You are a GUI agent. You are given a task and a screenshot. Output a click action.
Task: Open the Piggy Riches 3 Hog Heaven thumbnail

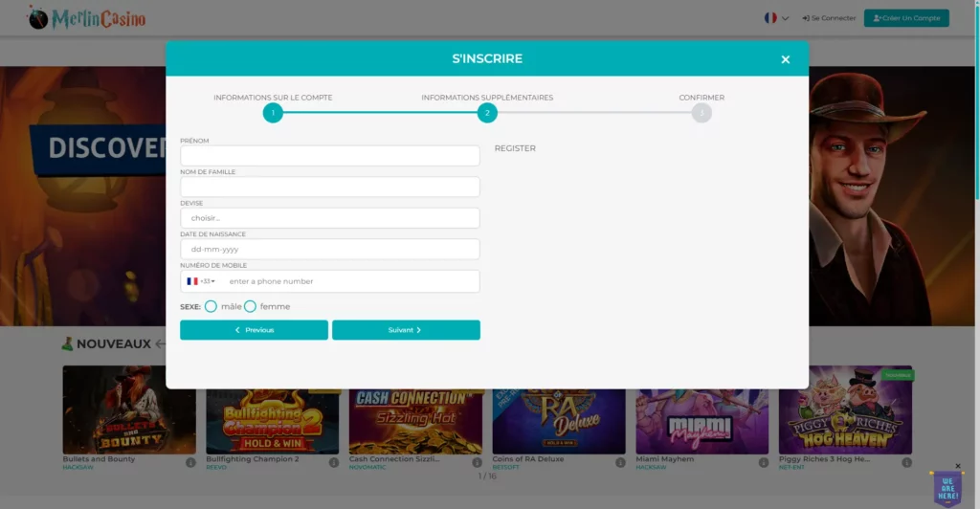(845, 409)
